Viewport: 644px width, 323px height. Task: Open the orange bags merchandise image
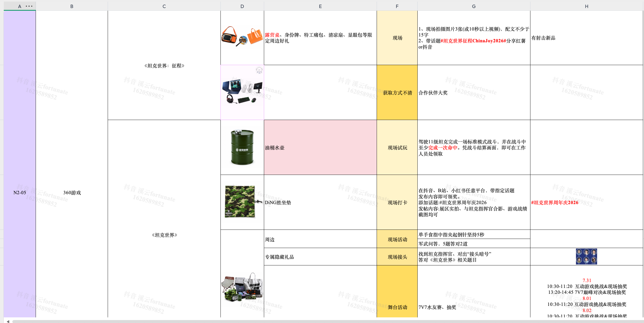click(x=242, y=37)
